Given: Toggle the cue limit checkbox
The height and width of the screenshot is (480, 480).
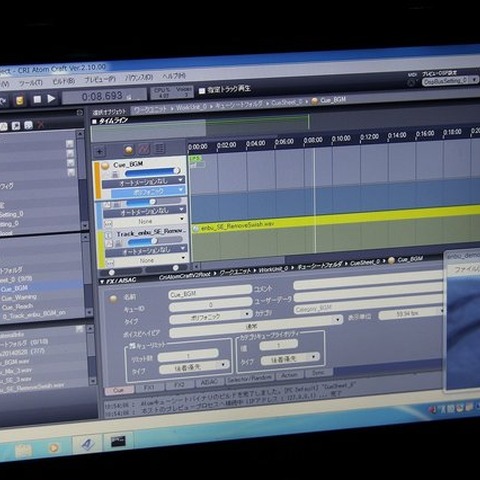Looking at the screenshot, I should pos(132,346).
